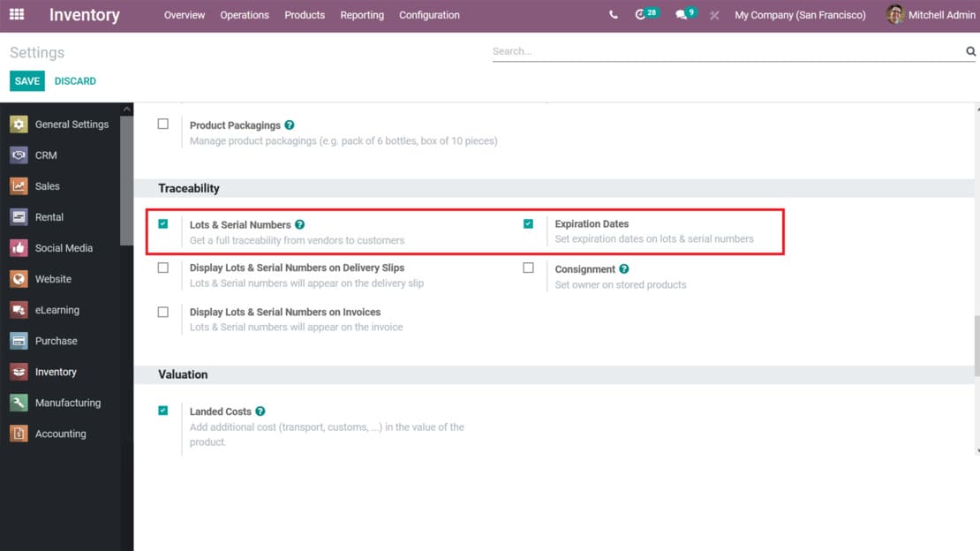This screenshot has height=551, width=980.
Task: Open the Operations menu
Action: coord(245,15)
